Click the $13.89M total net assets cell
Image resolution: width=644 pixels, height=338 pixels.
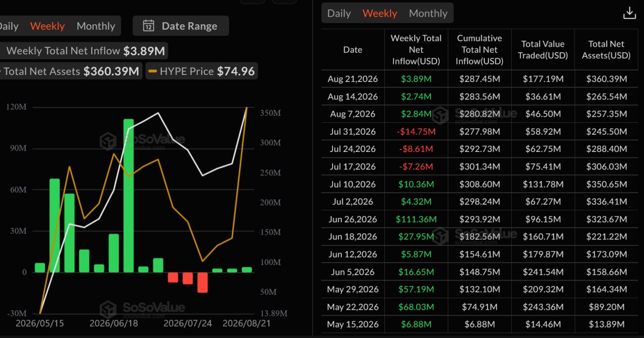pos(606,324)
